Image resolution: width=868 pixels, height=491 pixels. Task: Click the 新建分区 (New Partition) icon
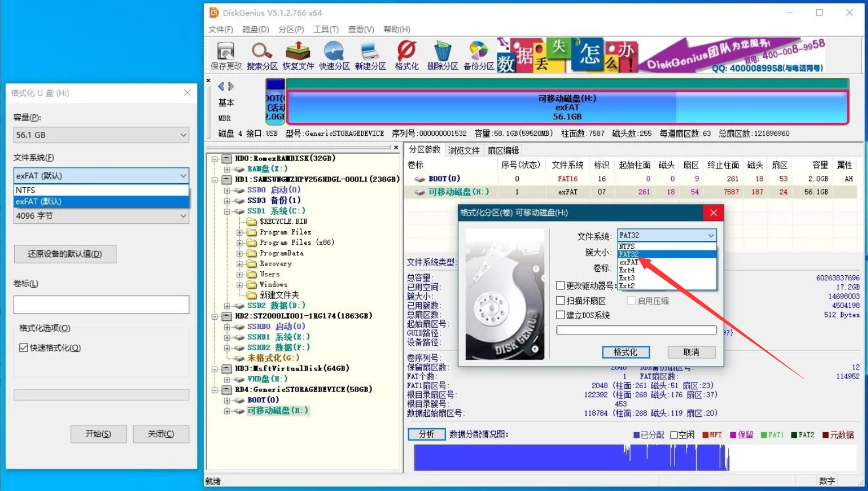(x=370, y=55)
